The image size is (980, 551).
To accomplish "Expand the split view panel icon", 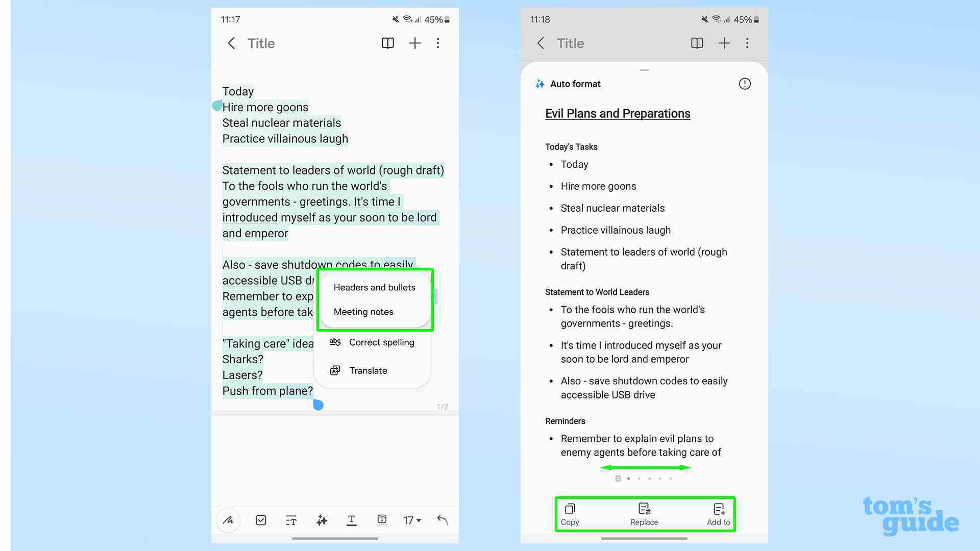I will [x=388, y=43].
